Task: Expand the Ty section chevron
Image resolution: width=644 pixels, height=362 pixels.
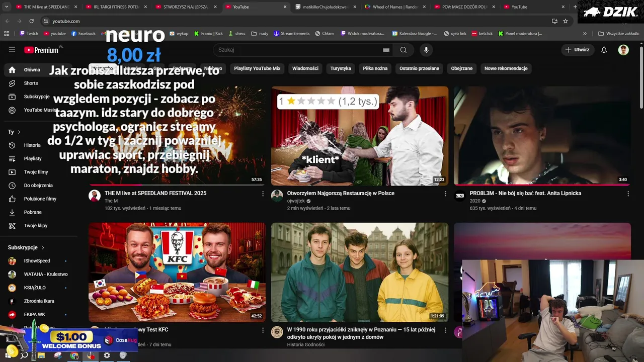Action: 19,132
